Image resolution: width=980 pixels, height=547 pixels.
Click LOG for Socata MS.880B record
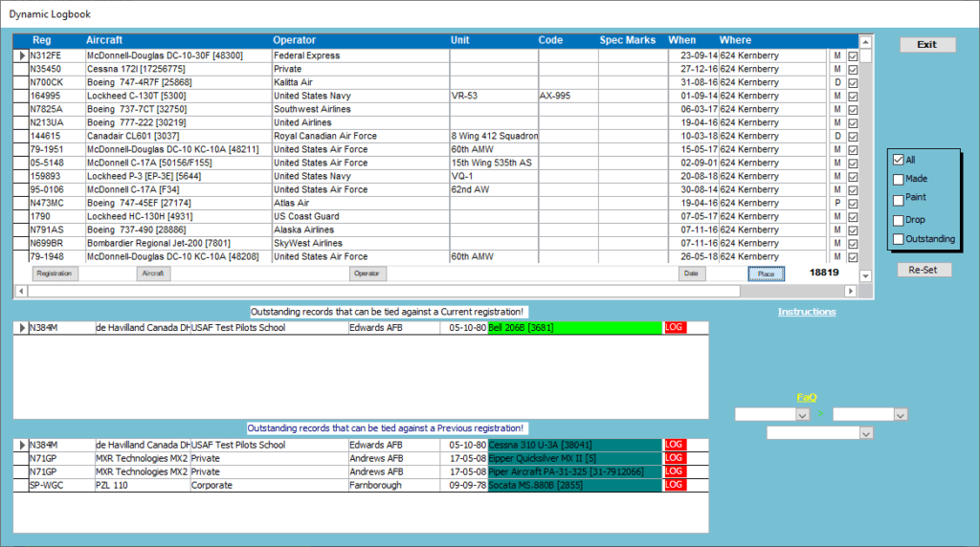pos(675,485)
